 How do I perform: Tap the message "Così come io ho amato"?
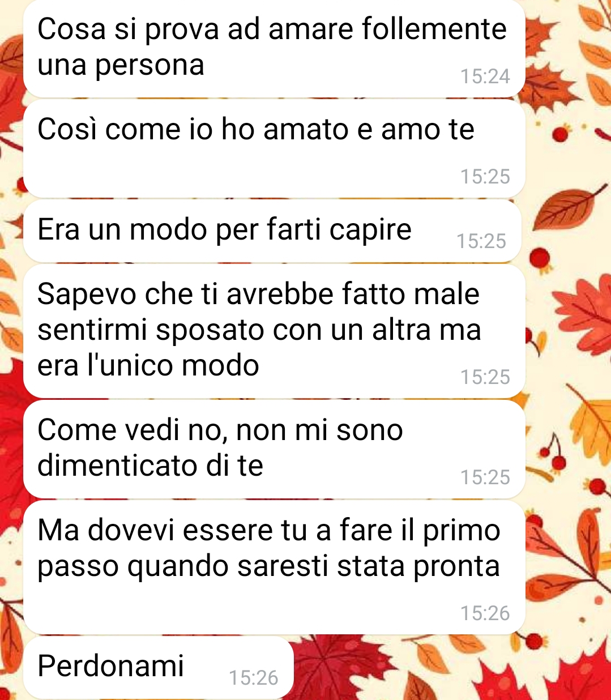pyautogui.click(x=274, y=148)
